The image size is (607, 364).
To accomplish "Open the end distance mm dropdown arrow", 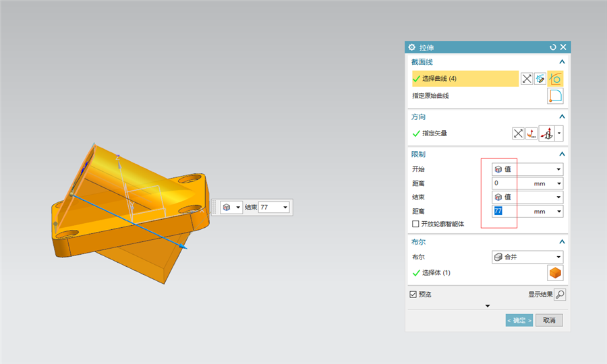I will tap(559, 211).
